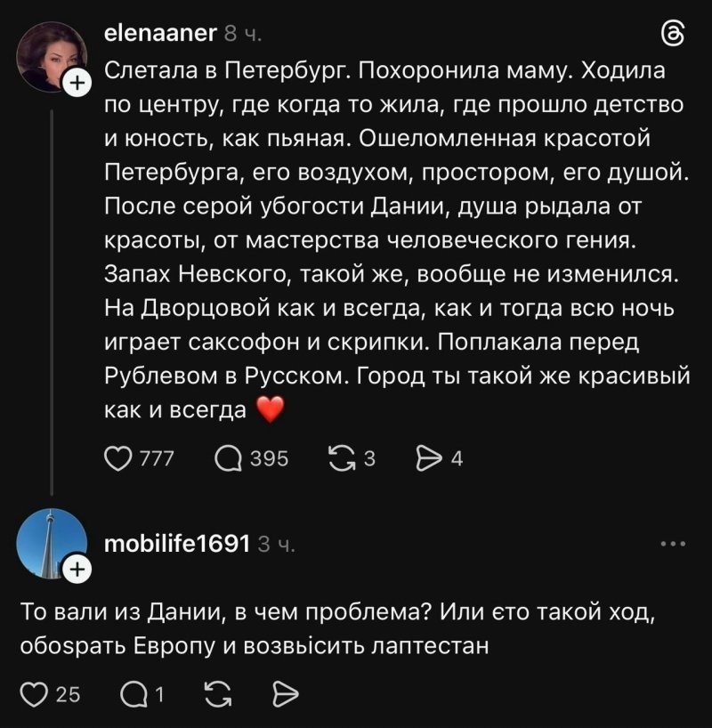Open comments on elenaaner's post
The width and height of the screenshot is (712, 728).
[x=230, y=458]
